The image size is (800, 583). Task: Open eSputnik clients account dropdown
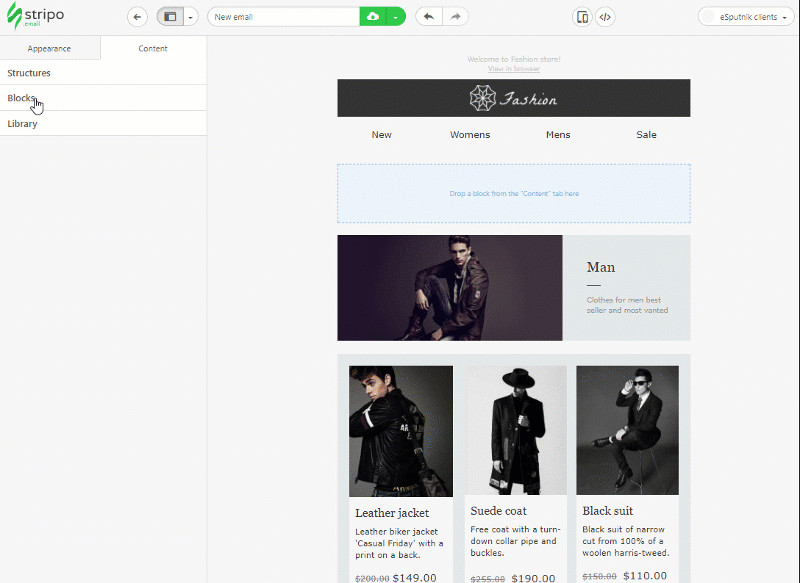[x=746, y=17]
